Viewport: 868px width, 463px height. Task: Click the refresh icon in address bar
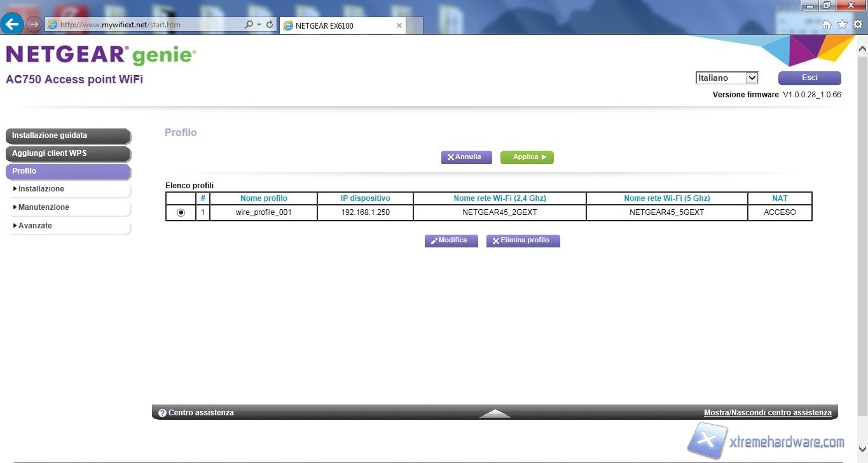[270, 25]
